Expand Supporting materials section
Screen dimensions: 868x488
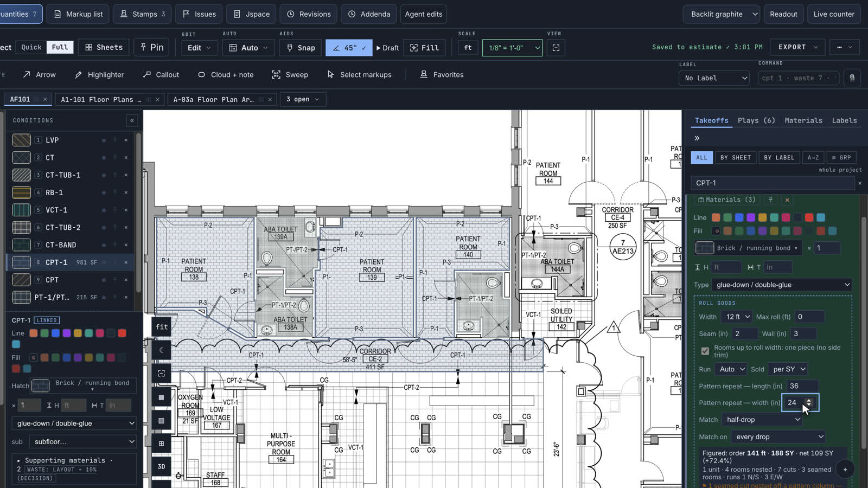[x=65, y=460]
